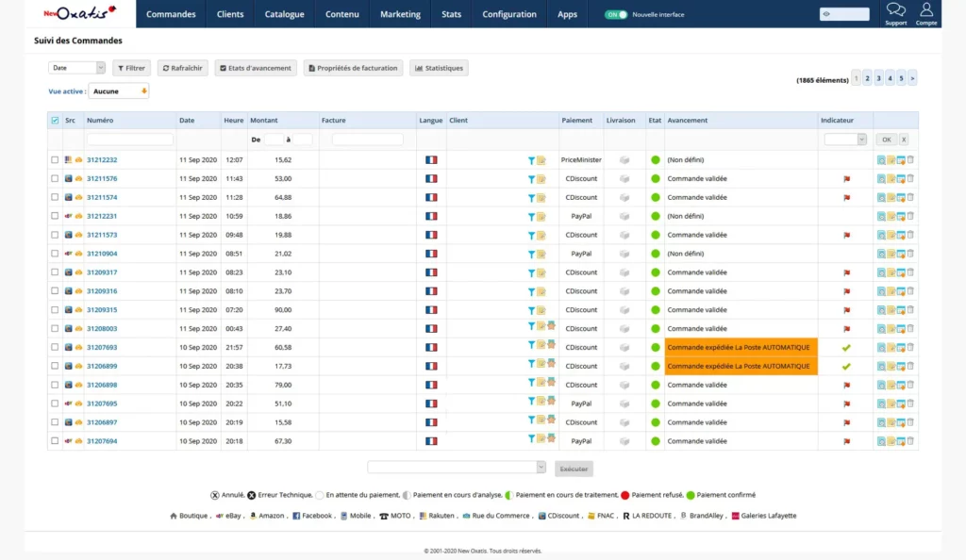Check the box next to order 31207693

(55, 348)
